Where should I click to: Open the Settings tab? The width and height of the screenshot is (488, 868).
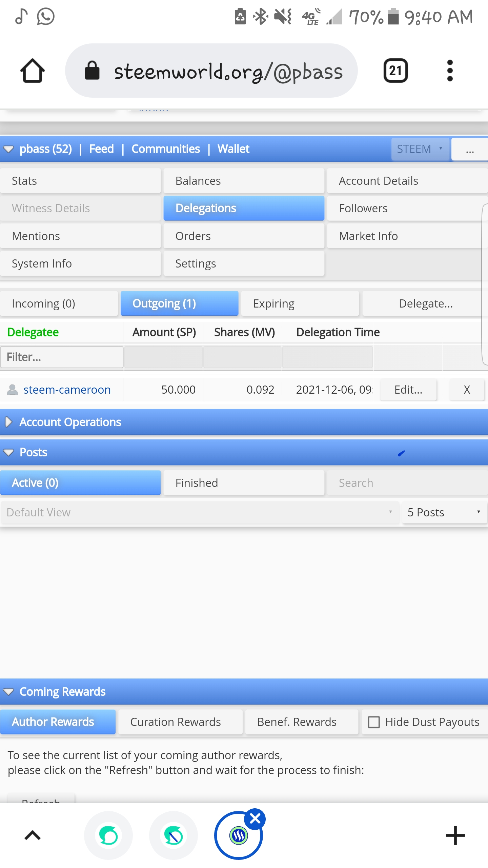244,263
